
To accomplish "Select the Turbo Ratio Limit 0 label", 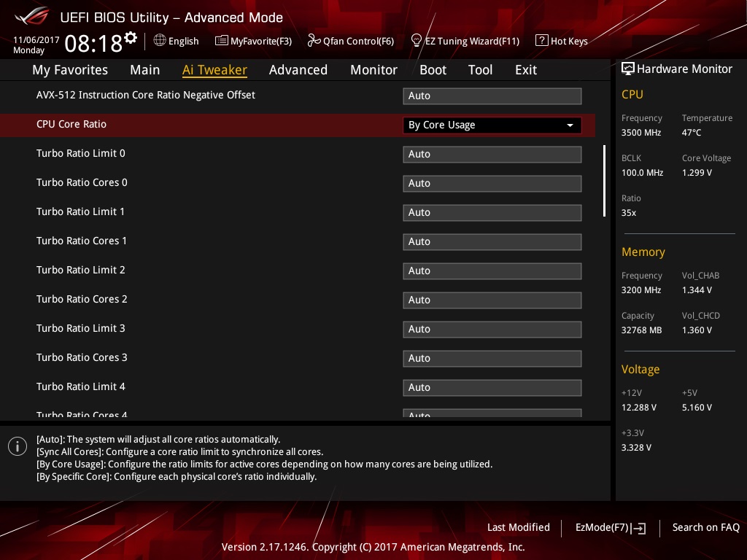I will pos(80,153).
